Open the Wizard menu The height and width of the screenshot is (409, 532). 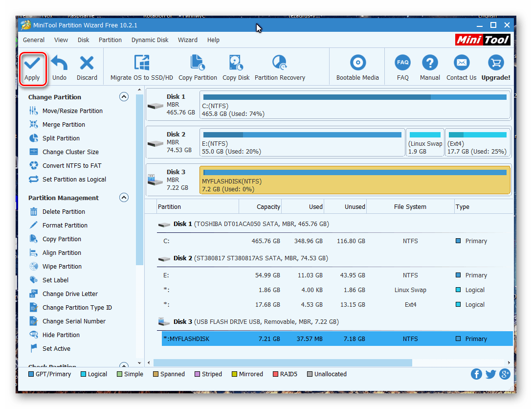(x=188, y=40)
